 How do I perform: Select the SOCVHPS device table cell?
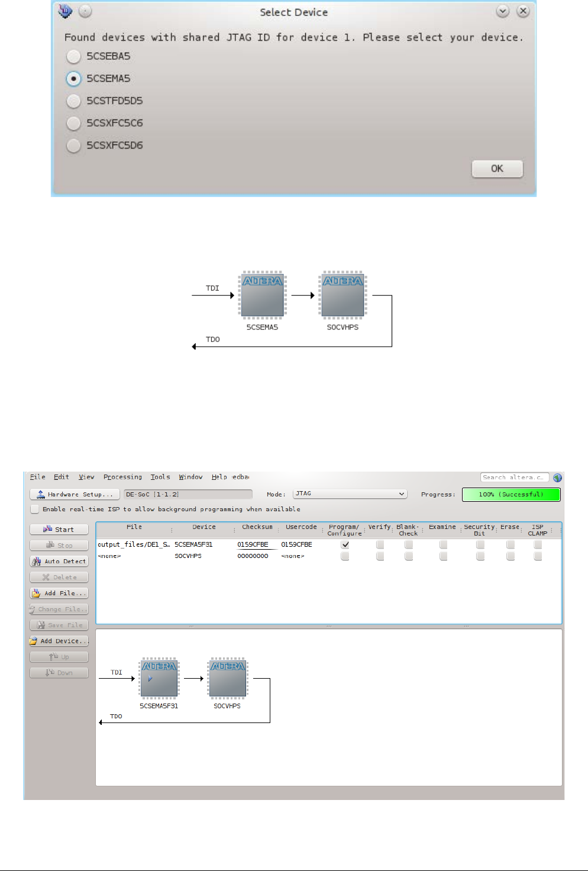coord(188,556)
